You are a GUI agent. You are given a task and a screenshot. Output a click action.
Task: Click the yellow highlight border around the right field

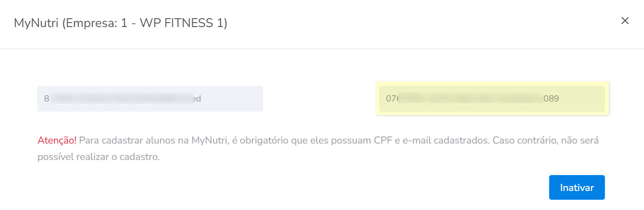click(x=492, y=83)
